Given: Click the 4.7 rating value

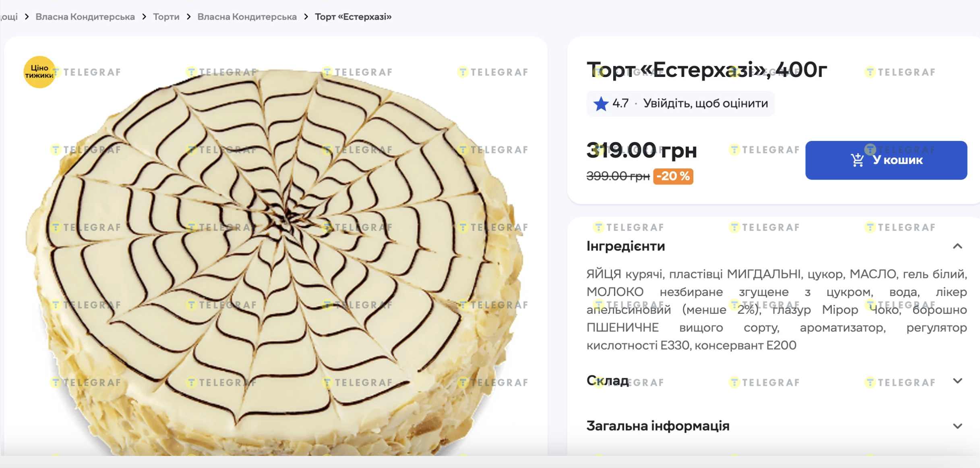Looking at the screenshot, I should pos(620,104).
